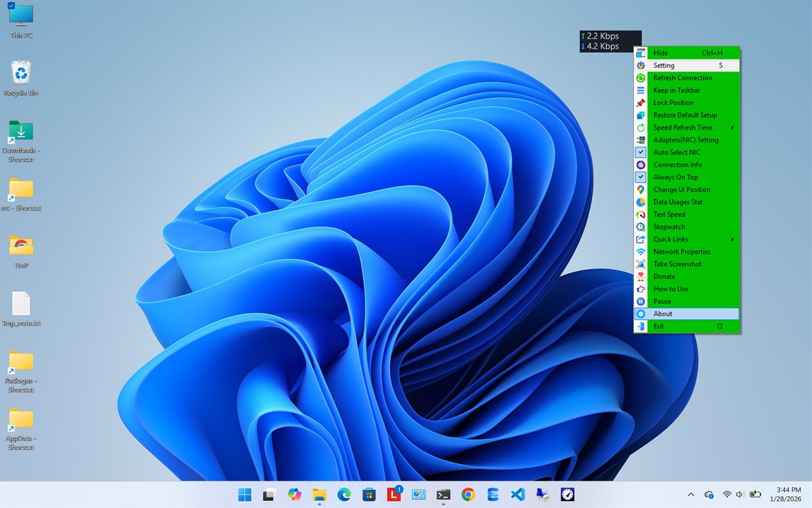Open File Explorer from the taskbar

pos(319,494)
